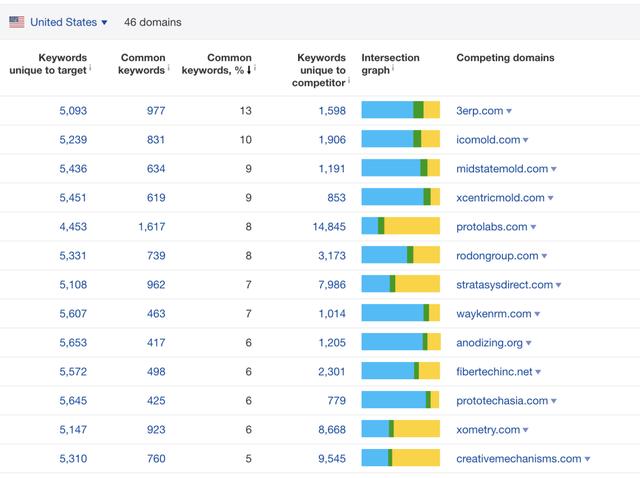Click 831 common keywords value
Image resolution: width=640 pixels, height=478 pixels.
[156, 140]
